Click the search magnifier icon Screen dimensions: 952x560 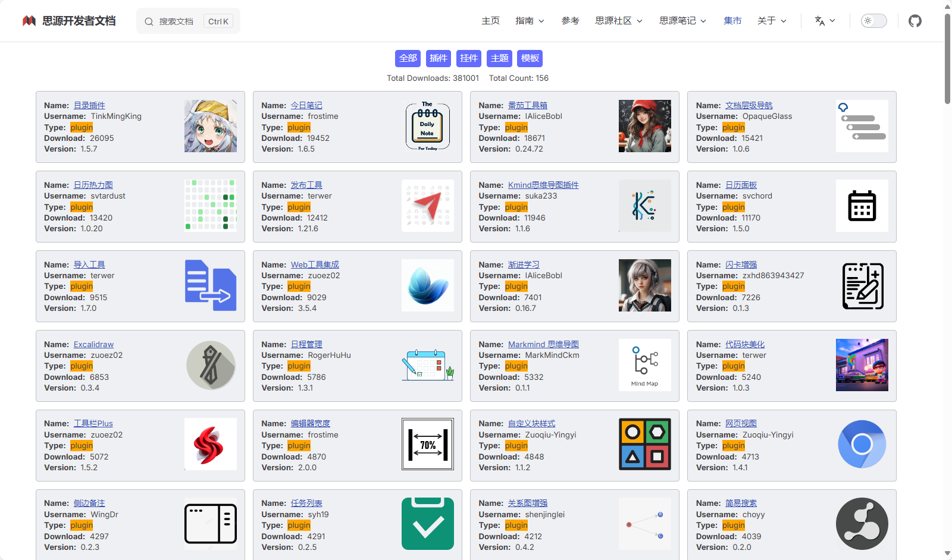coord(149,21)
